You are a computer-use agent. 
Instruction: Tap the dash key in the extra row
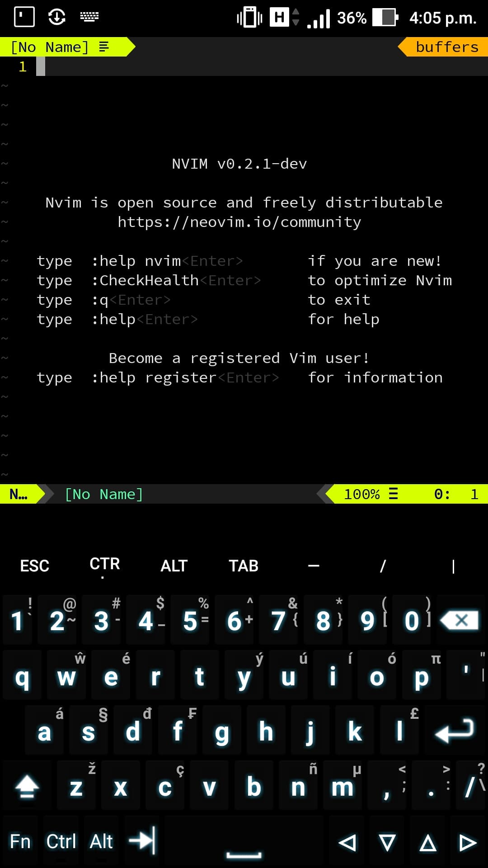(x=314, y=566)
